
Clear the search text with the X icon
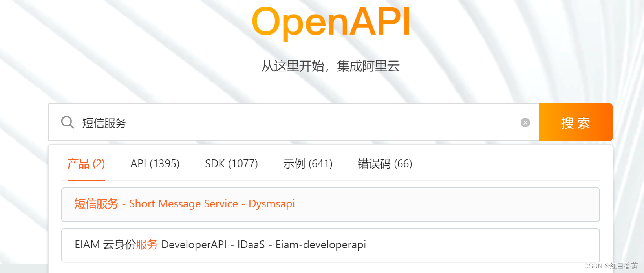[525, 123]
